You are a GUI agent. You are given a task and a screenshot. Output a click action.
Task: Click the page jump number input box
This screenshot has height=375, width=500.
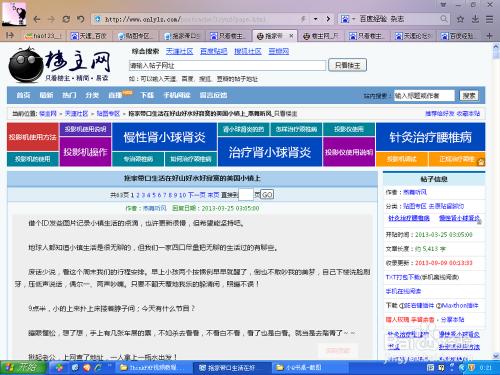246,195
